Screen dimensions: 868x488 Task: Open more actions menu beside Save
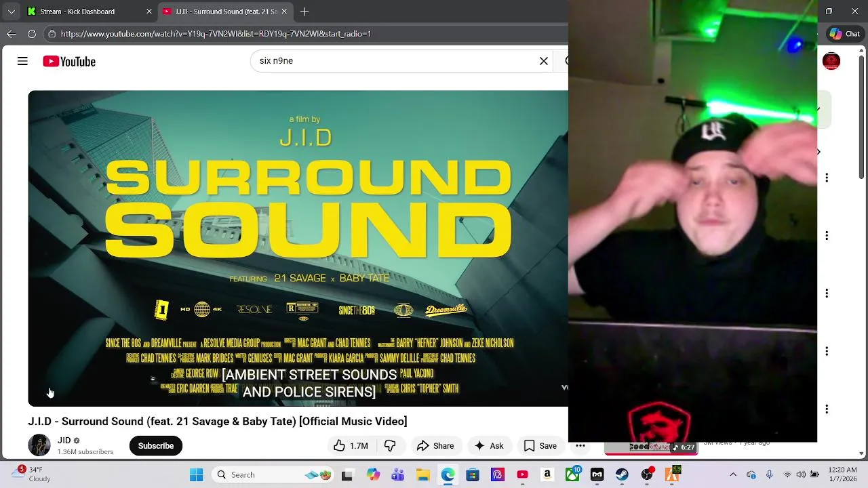[580, 445]
